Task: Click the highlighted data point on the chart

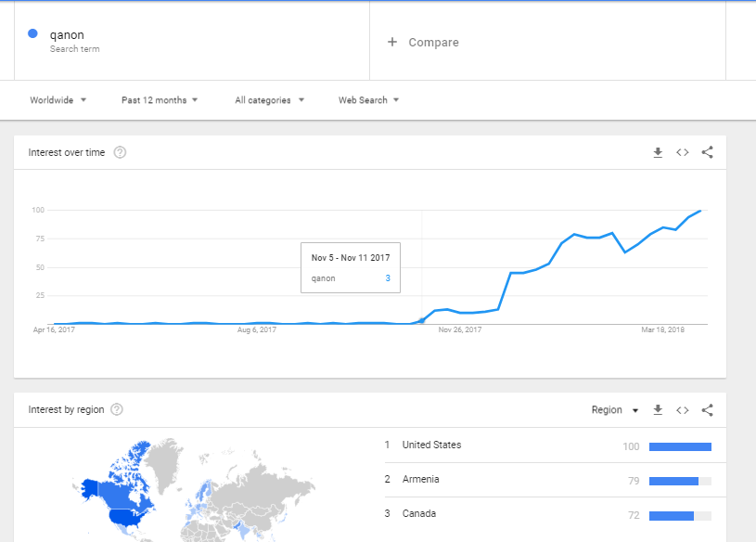Action: tap(422, 320)
